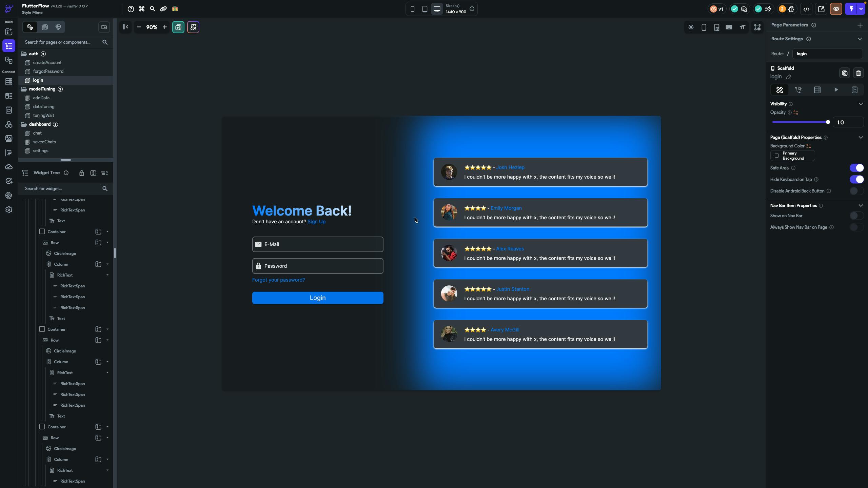
Task: Click the search icon in top toolbar
Action: click(x=152, y=9)
